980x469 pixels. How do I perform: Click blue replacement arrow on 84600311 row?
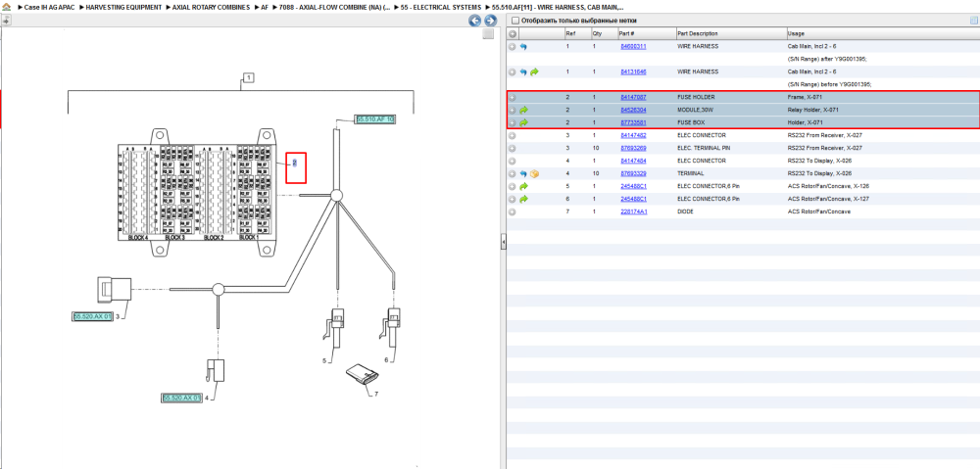[523, 47]
